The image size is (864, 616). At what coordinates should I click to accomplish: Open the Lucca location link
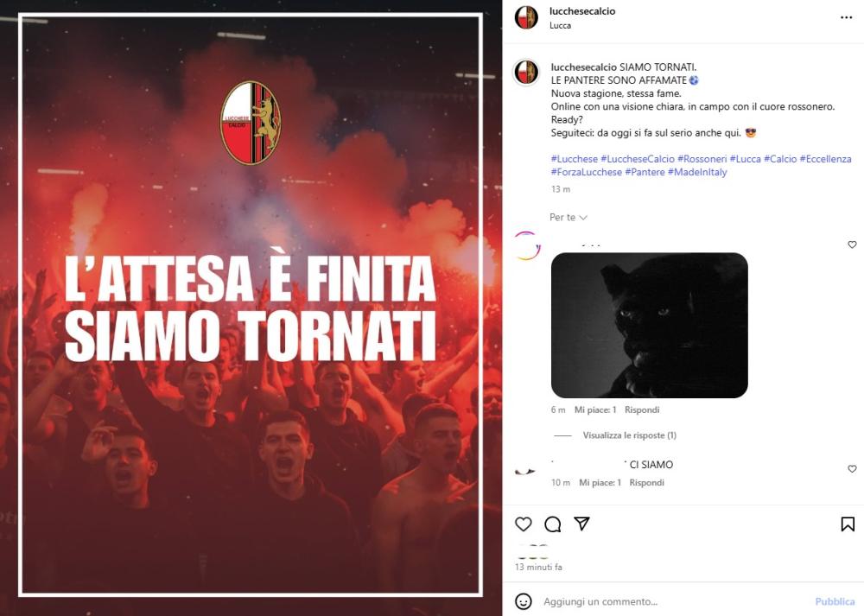click(560, 25)
